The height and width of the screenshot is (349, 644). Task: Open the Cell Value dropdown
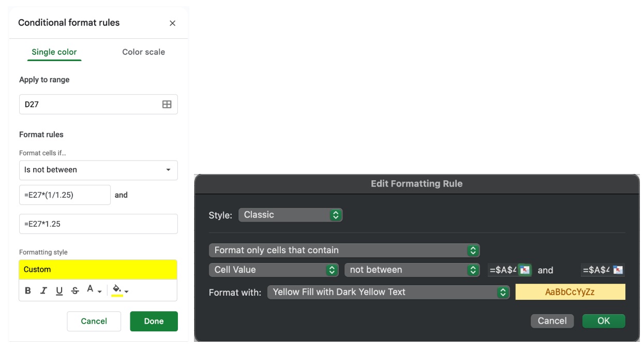274,270
